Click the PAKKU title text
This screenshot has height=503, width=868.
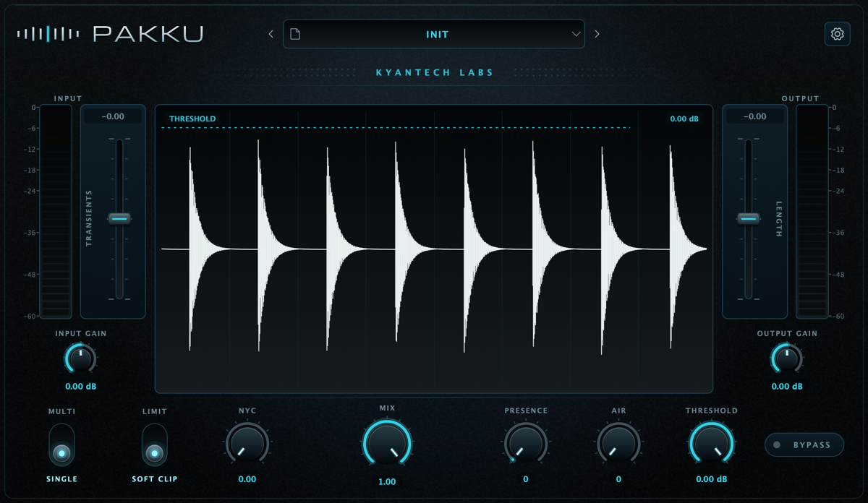[x=148, y=34]
